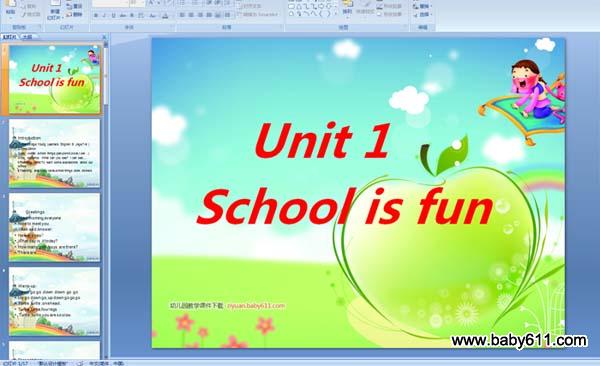This screenshot has height=366, width=600.
Task: Open the Paragraph dialog launcher
Action: (281, 27)
